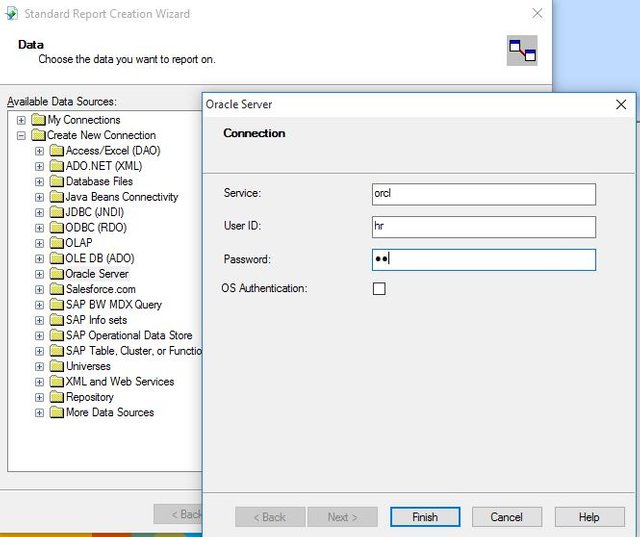640x537 pixels.
Task: Expand the ODBC (RDO) node
Action: pyautogui.click(x=39, y=228)
